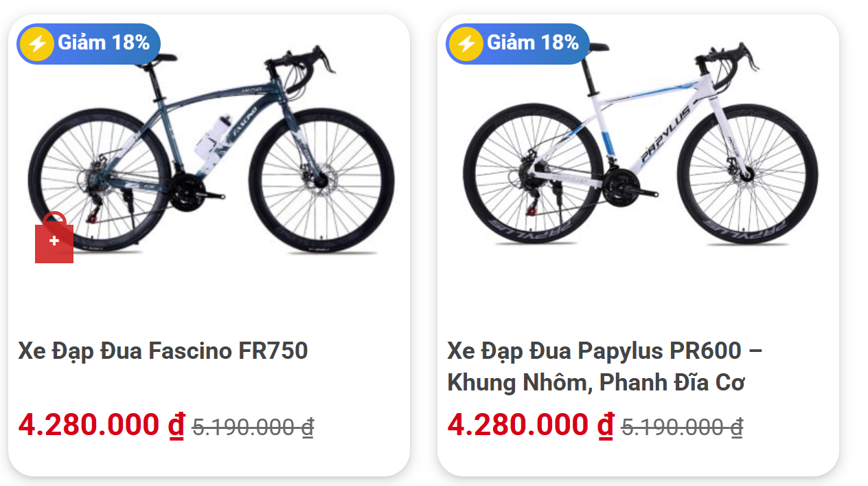This screenshot has height=486, width=868.
Task: Click the 4.280.000 sale price on the Papylus card
Action: [x=517, y=426]
